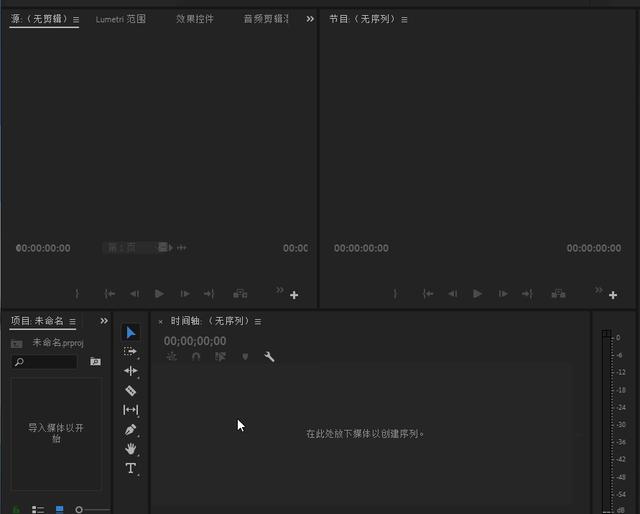Add a marker in the timeline panel

245,357
